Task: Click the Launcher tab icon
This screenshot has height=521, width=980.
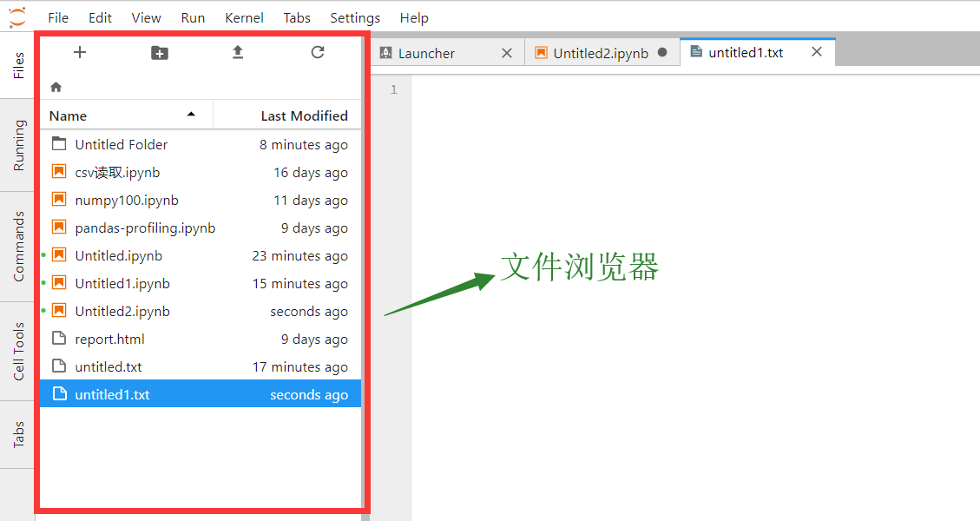Action: click(385, 53)
